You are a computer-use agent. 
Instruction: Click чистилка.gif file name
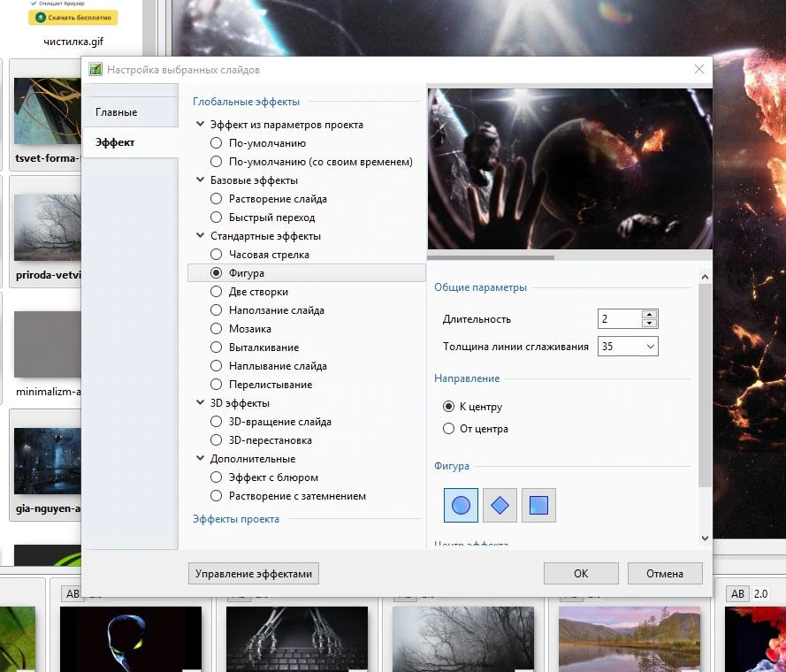[73, 42]
